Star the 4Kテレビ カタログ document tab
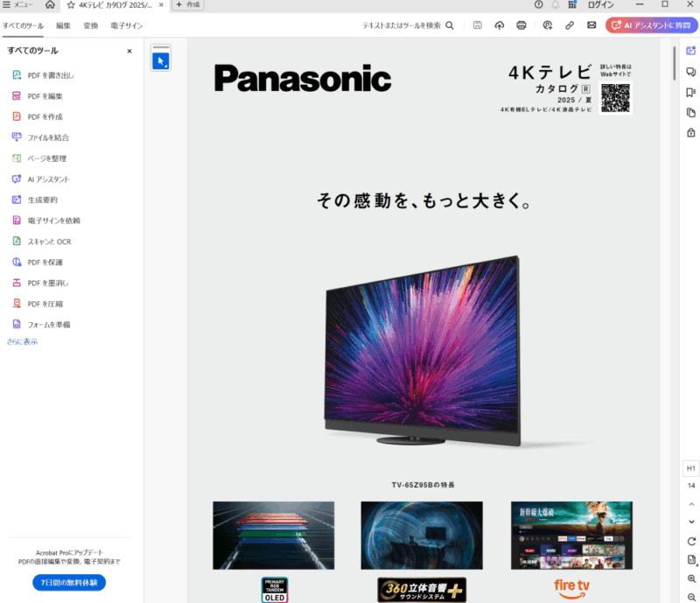This screenshot has width=700, height=603. point(71,5)
